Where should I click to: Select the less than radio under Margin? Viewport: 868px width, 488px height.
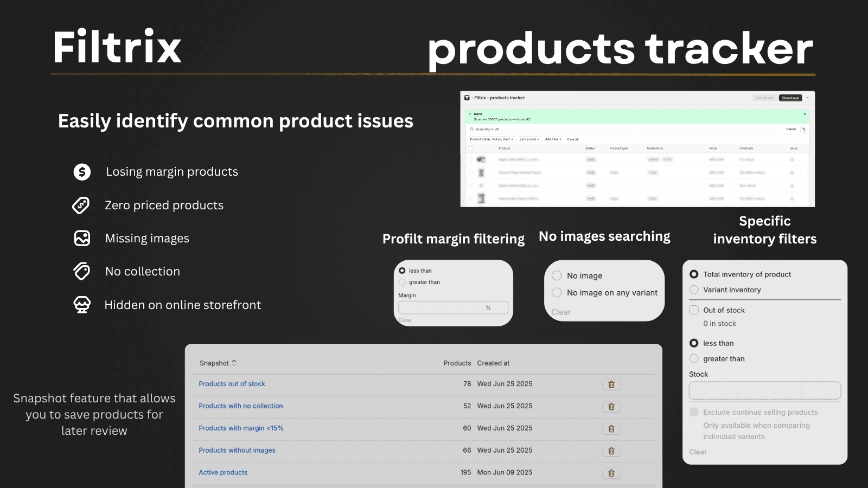click(x=401, y=270)
